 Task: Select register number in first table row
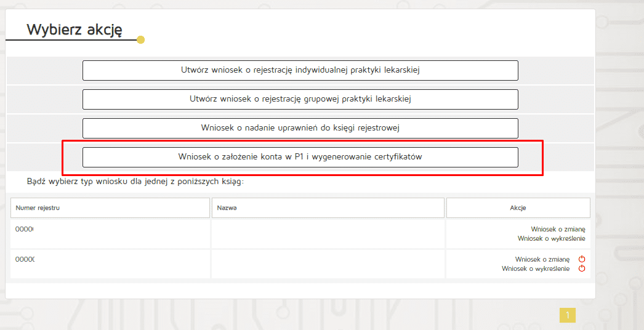click(x=24, y=229)
